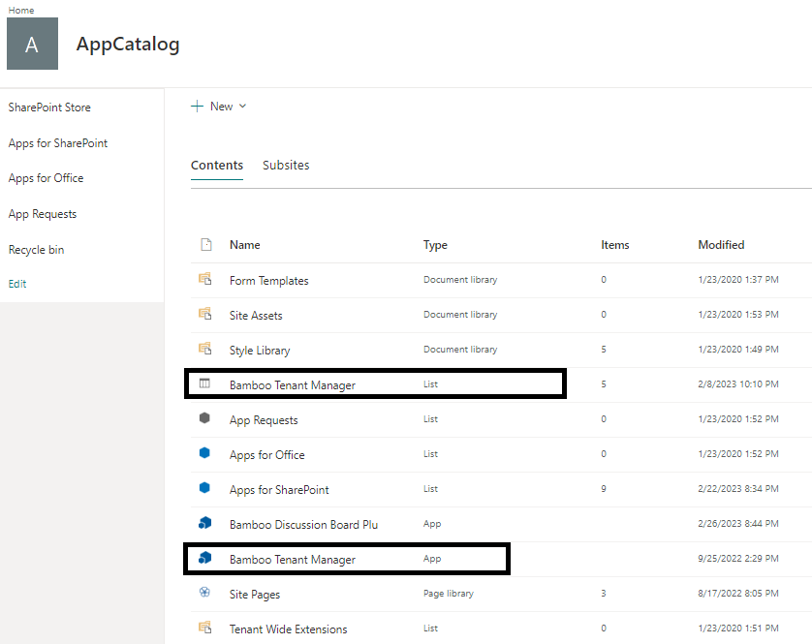The image size is (812, 644).
Task: Open the Form Templates library
Action: pos(269,281)
